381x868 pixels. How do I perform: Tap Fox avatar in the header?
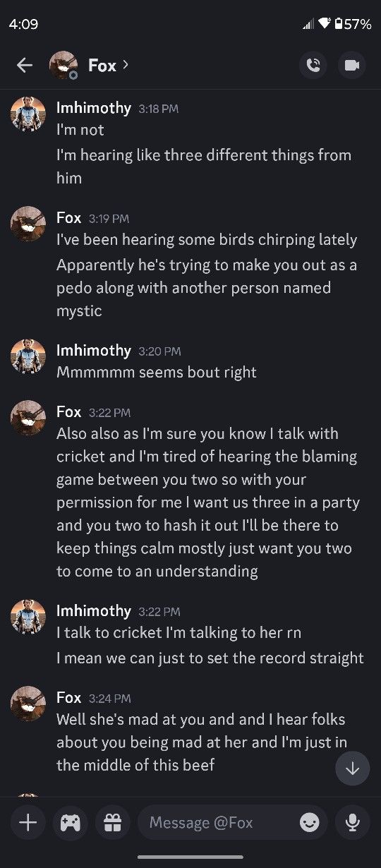[x=63, y=66]
